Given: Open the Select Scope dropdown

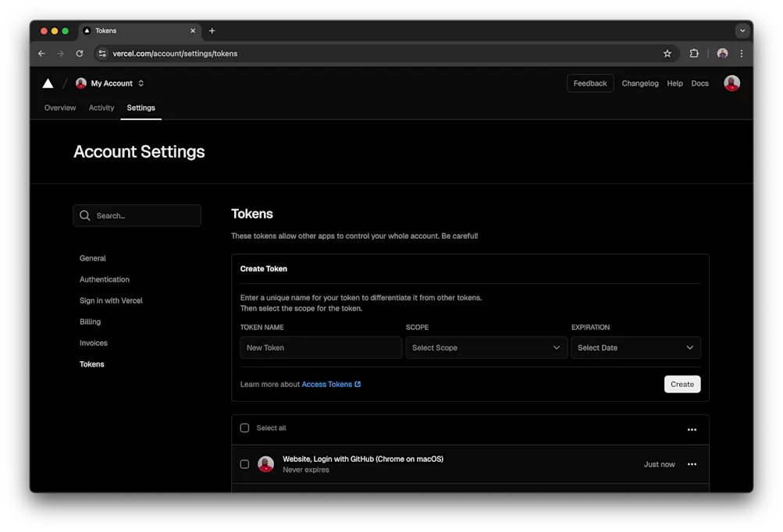Looking at the screenshot, I should (486, 347).
